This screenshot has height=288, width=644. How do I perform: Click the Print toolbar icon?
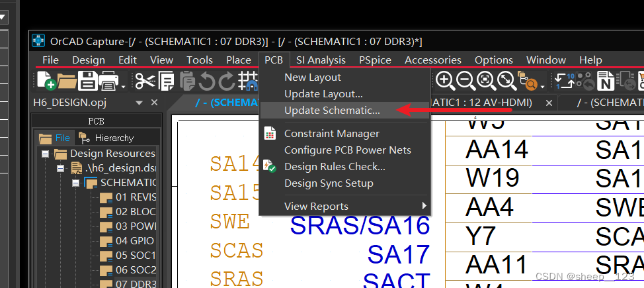click(108, 81)
